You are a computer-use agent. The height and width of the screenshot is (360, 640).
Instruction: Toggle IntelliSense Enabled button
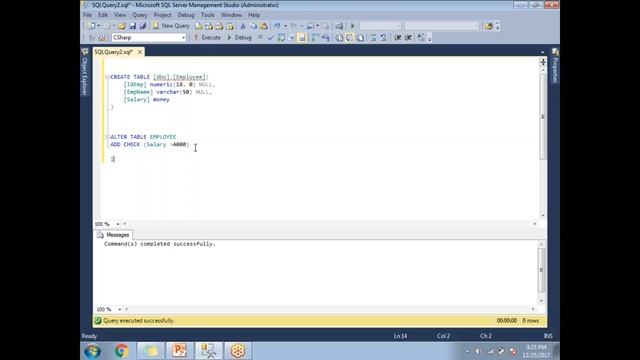coord(302,38)
